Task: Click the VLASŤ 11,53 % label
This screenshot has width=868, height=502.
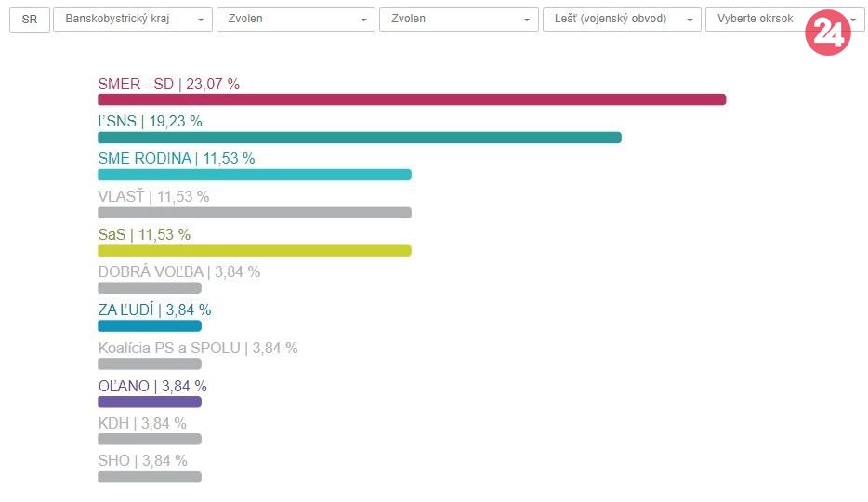Action: 153,196
